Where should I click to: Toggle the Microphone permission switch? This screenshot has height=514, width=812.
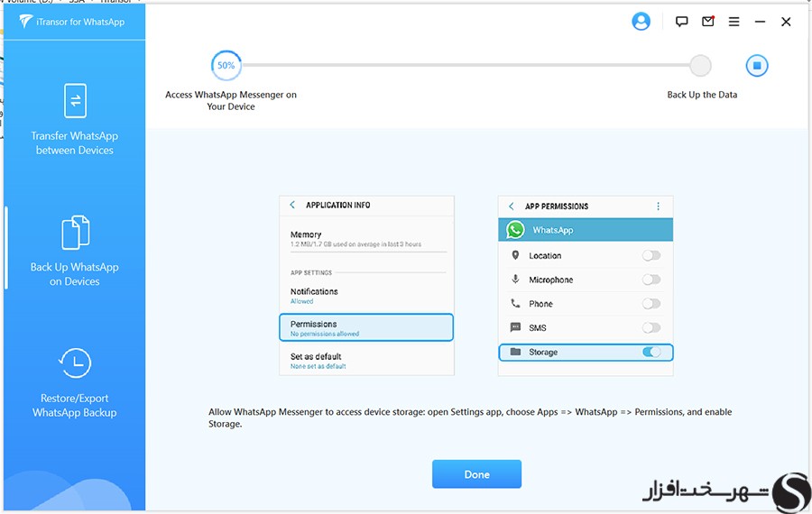coord(651,280)
